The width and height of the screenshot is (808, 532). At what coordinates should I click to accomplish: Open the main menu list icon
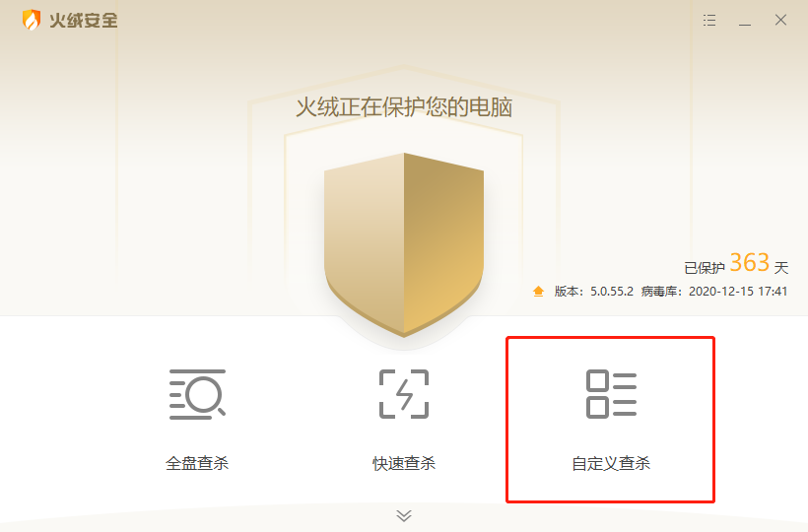click(709, 20)
